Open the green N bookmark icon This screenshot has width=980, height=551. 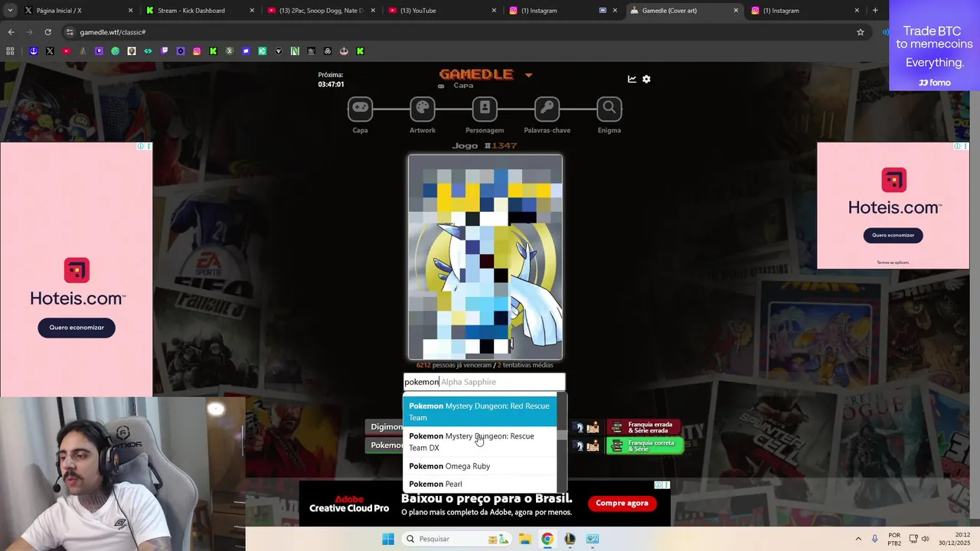tap(295, 51)
